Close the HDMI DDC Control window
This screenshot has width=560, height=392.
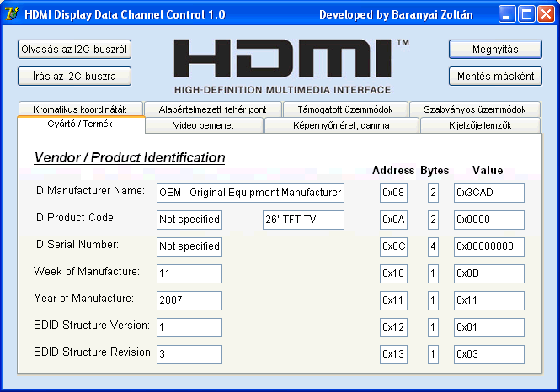pos(546,14)
